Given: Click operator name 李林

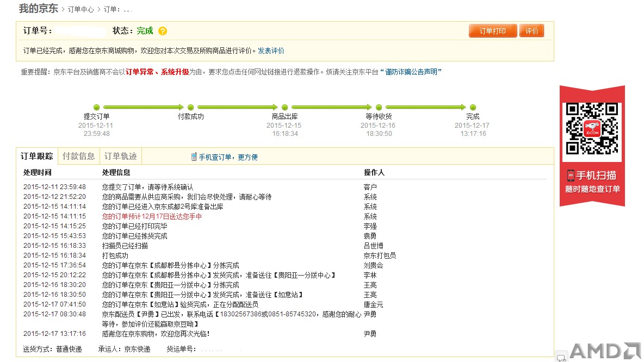Looking at the screenshot, I should coord(370,276).
